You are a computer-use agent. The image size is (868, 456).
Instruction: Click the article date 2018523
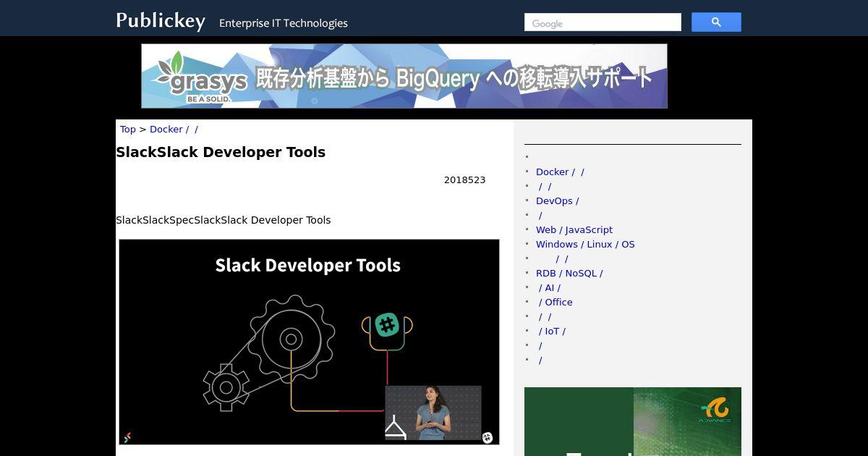tap(464, 180)
